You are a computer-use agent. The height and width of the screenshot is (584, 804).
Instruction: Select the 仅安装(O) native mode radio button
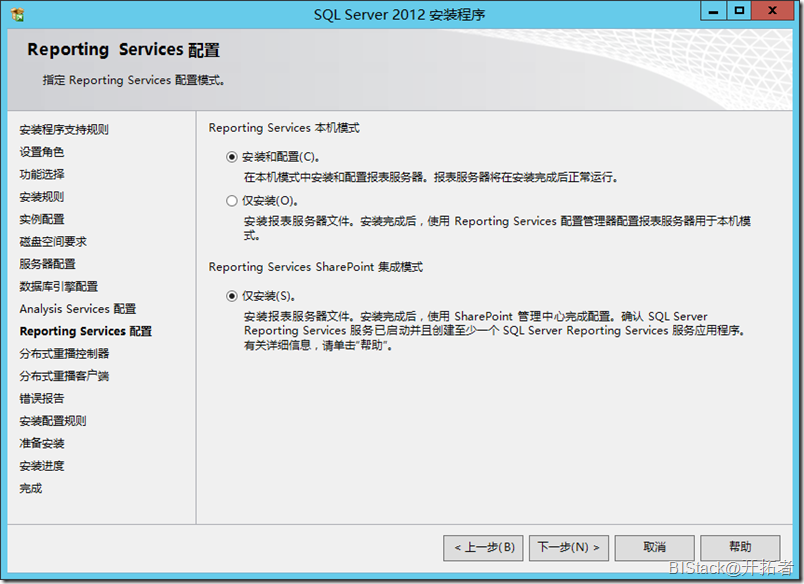232,200
